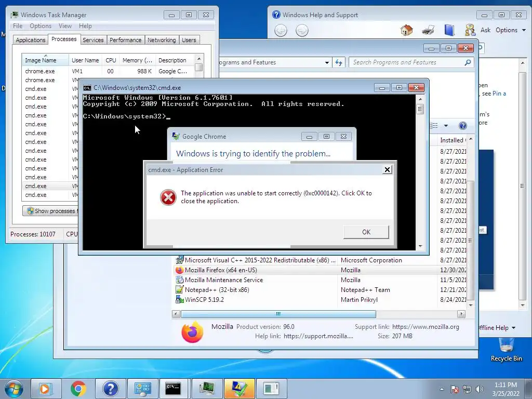Go back in Help and Support
Viewport: 532px width, 399px height.
point(281,31)
